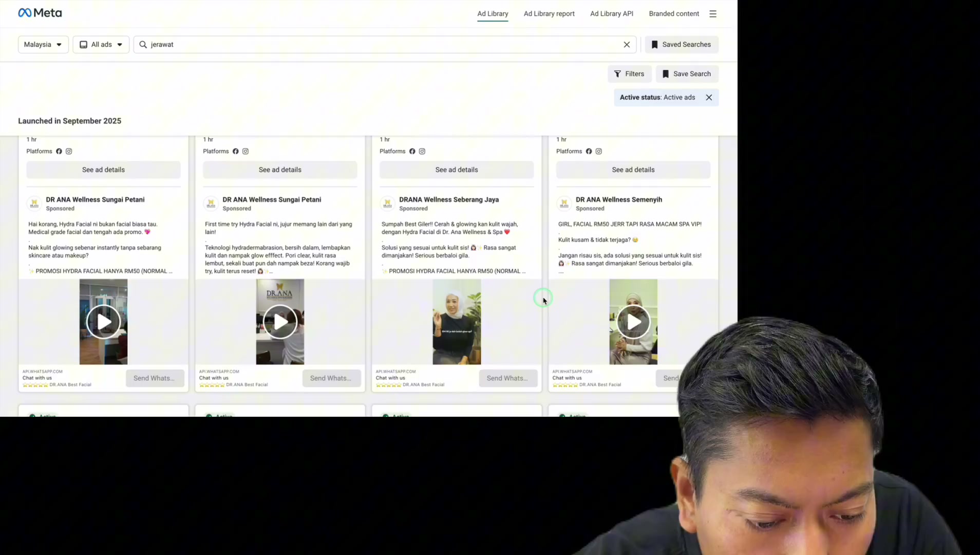Screen dimensions: 980x555
Task: Click the Meta logo
Action: [x=40, y=13]
